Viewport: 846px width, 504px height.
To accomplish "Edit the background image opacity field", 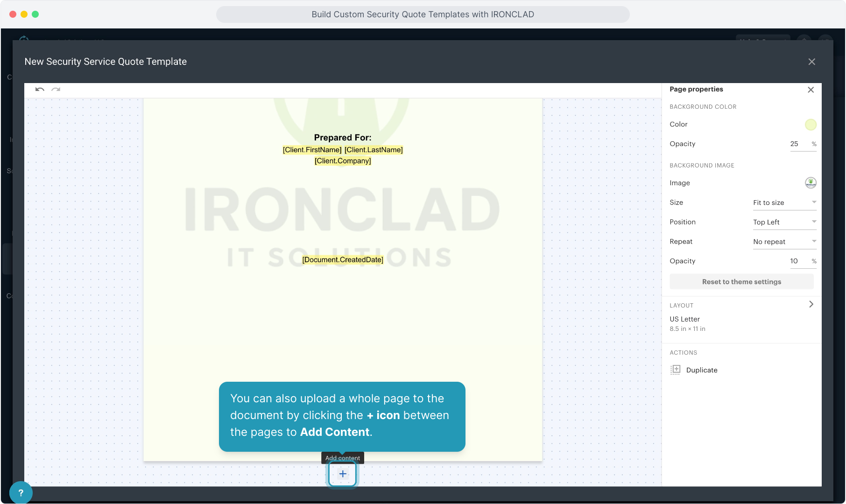I will [x=798, y=261].
